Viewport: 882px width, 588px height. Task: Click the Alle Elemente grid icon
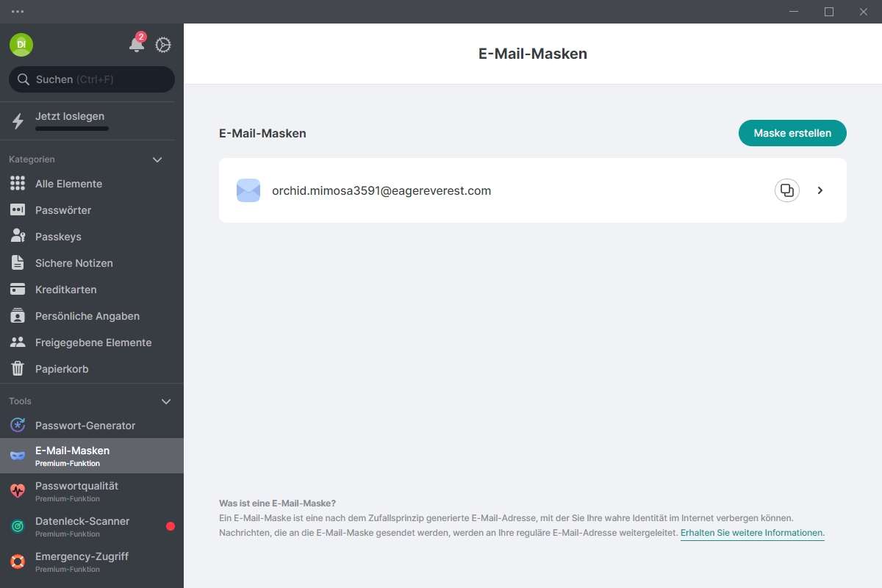[x=18, y=184]
